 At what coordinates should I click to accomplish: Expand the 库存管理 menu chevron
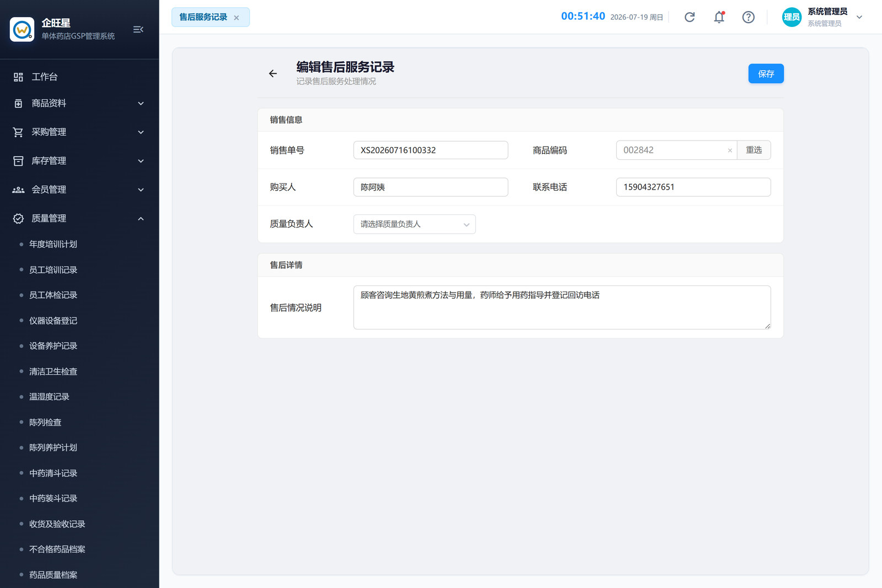click(x=141, y=161)
